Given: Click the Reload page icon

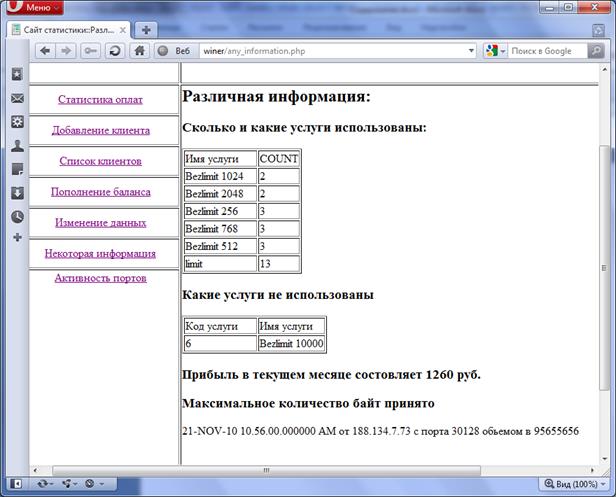Looking at the screenshot, I should [x=115, y=50].
